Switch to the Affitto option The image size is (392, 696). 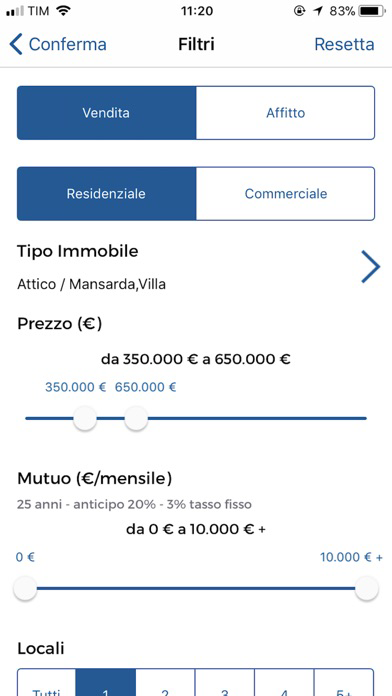tap(285, 113)
